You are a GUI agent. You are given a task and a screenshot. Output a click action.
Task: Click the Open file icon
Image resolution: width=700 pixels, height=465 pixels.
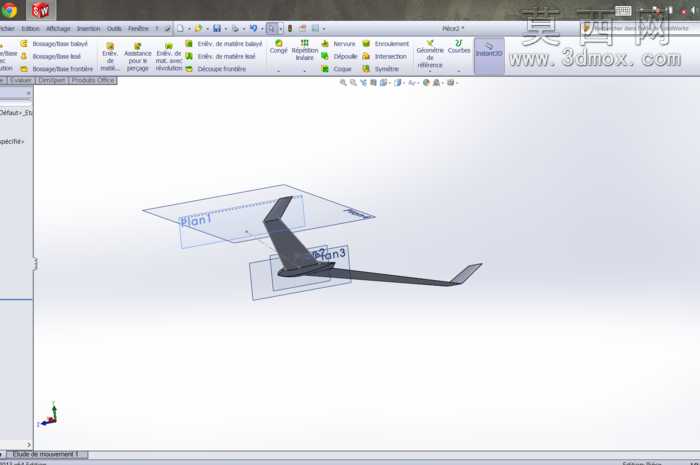(x=198, y=29)
